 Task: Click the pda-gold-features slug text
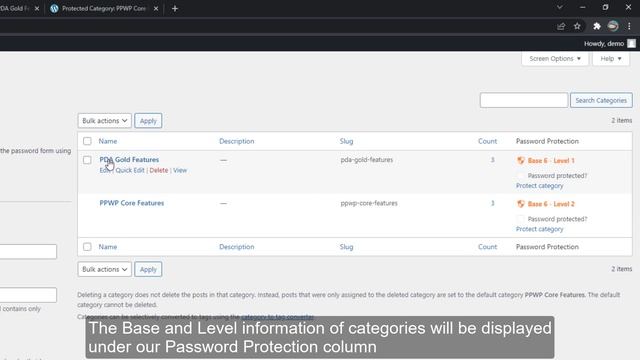(x=367, y=160)
